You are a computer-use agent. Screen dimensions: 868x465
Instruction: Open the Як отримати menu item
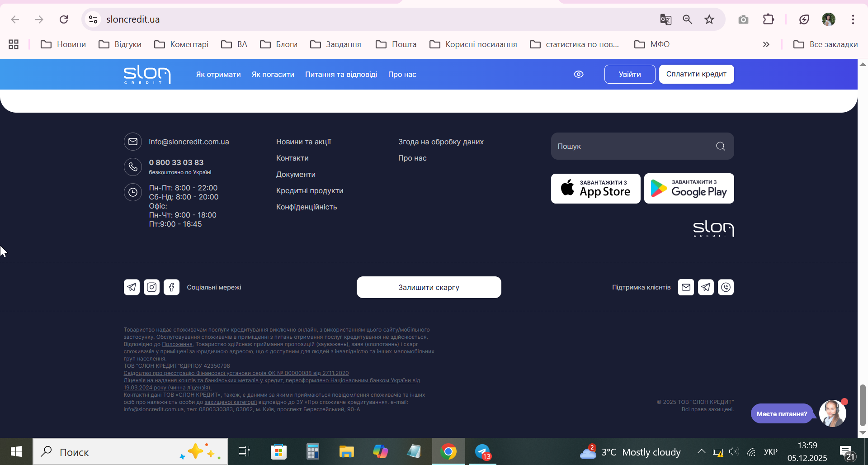click(x=218, y=75)
